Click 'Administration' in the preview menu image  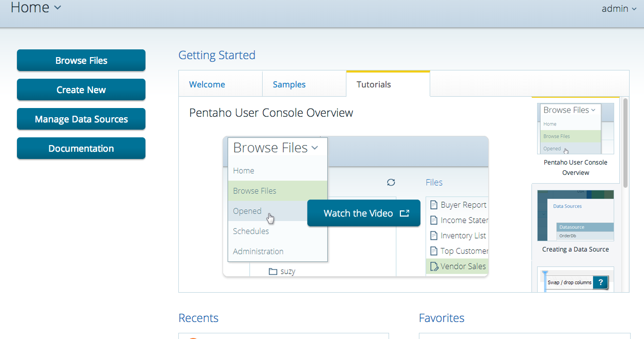click(258, 251)
